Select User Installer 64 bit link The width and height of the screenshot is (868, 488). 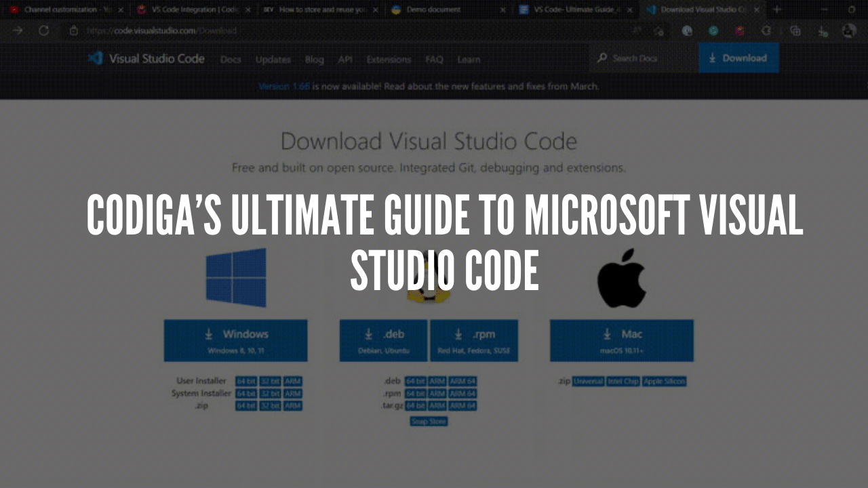click(245, 381)
